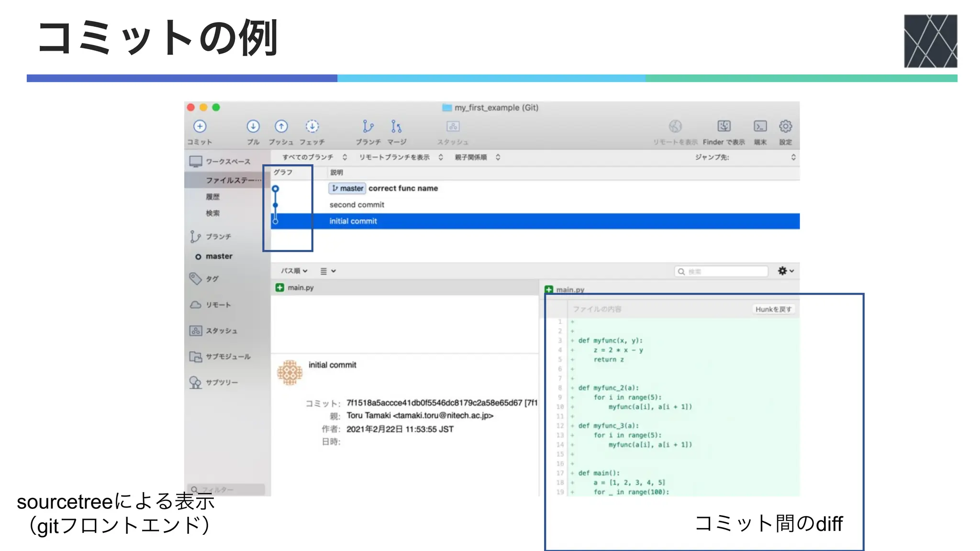Click the Push (プッシュ) toolbar icon
This screenshot has width=980, height=551.
[281, 126]
